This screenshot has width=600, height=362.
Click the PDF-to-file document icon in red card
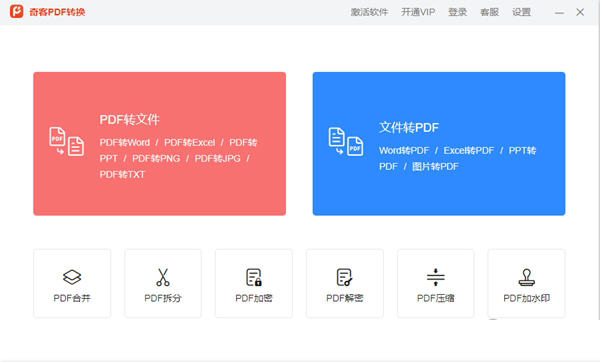67,142
